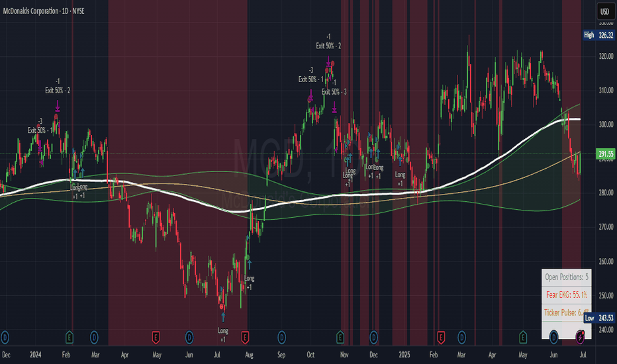
Task: Select the Long +1 label near Aug 2024
Action: click(x=249, y=283)
